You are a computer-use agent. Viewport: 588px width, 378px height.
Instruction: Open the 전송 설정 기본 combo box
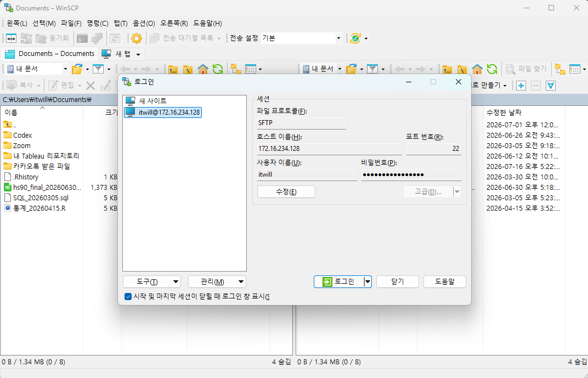click(x=301, y=38)
